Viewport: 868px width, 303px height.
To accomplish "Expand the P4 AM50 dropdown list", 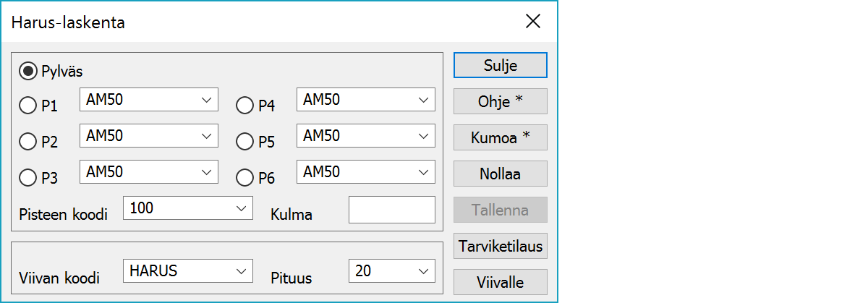I will point(366,101).
